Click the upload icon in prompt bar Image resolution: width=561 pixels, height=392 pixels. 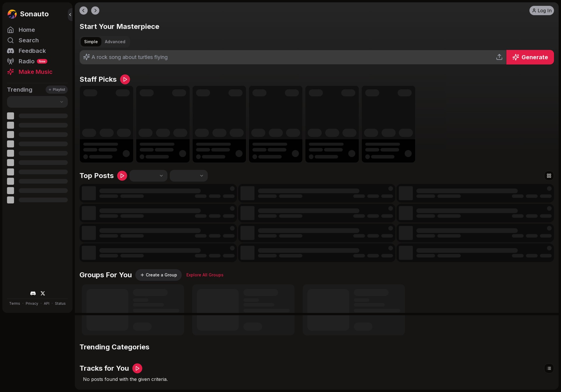tap(499, 57)
